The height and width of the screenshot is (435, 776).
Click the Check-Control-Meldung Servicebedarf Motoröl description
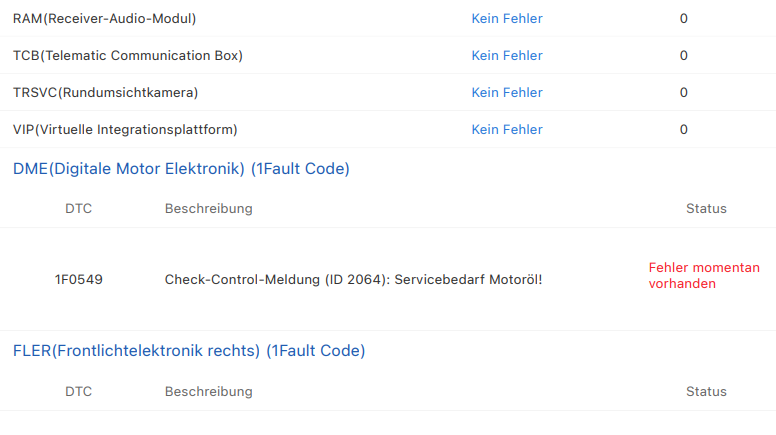pyautogui.click(x=353, y=279)
